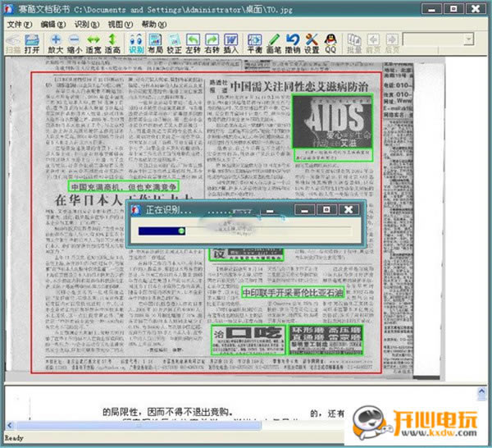492x448 pixels.
Task: Click the left scroll arrow in text pane
Action: 9,426
